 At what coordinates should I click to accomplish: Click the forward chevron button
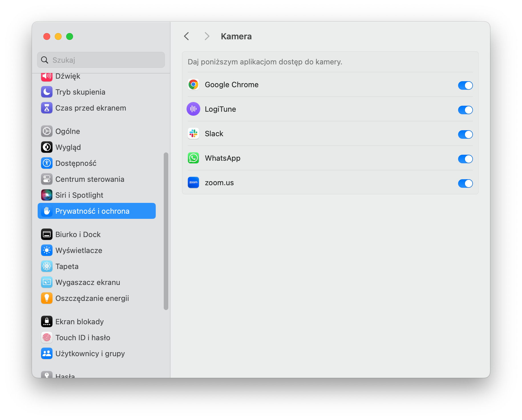[207, 36]
